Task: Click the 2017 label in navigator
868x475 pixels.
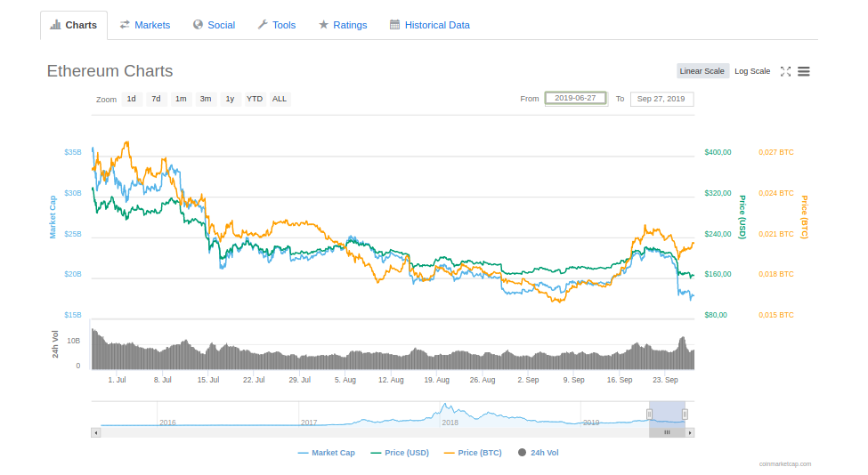Action: (309, 423)
